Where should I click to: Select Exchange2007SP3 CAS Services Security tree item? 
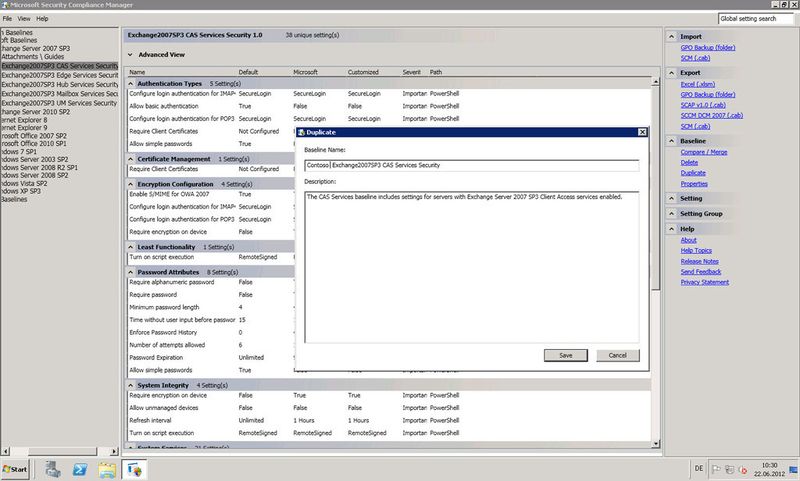point(59,66)
